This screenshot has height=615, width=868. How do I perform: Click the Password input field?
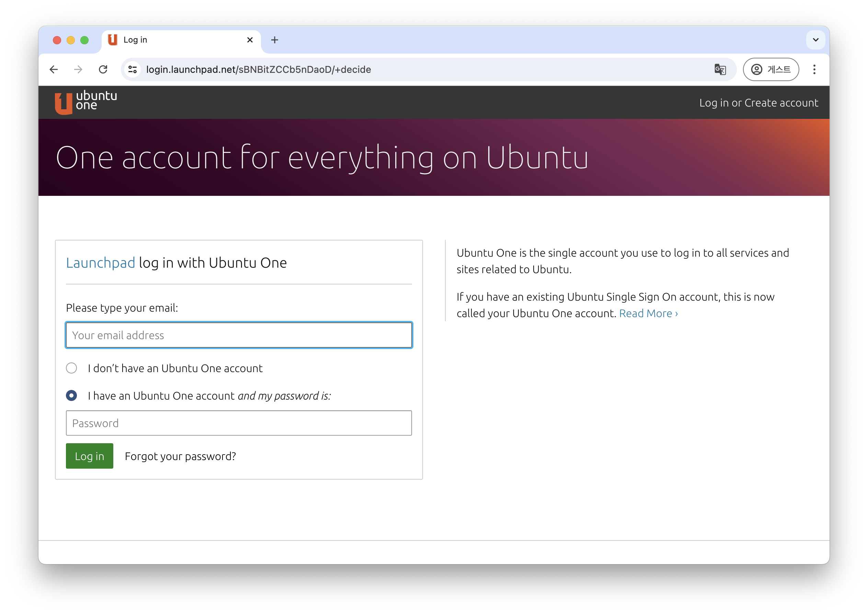pos(239,423)
